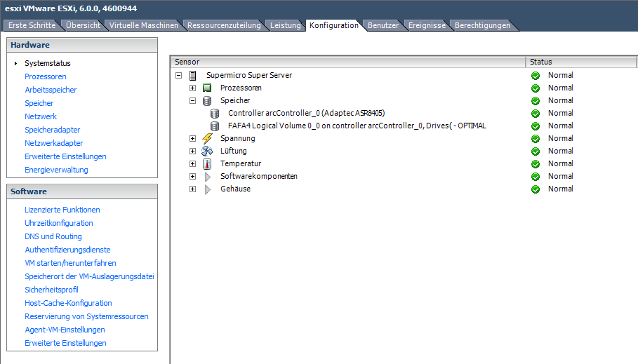Click green status check in Speicher row
This screenshot has width=638, height=364.
[x=536, y=101]
